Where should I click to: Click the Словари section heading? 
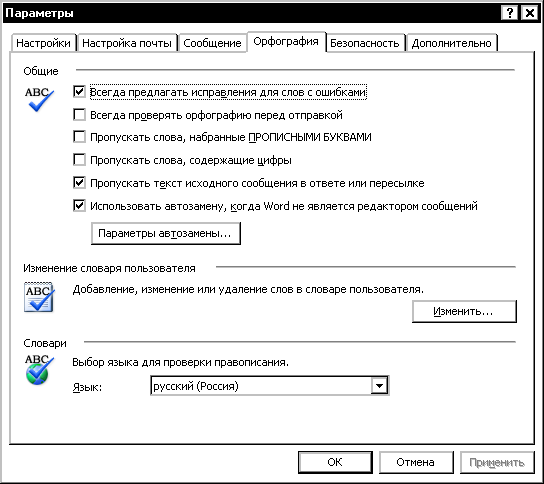45,343
